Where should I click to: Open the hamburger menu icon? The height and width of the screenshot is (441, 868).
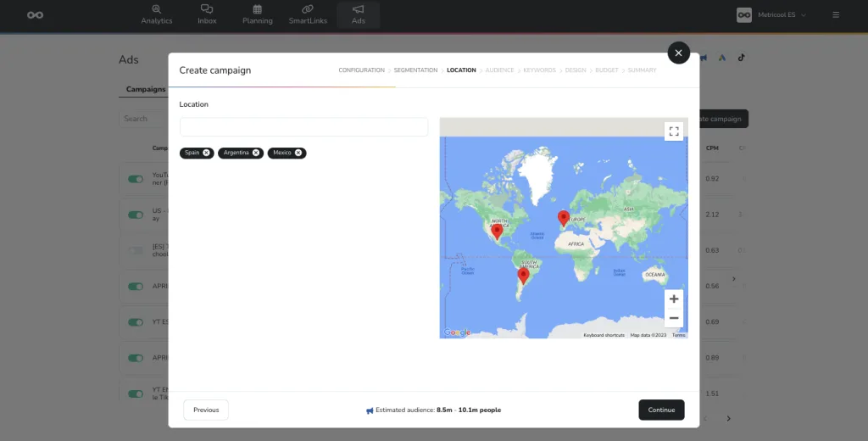pos(836,15)
